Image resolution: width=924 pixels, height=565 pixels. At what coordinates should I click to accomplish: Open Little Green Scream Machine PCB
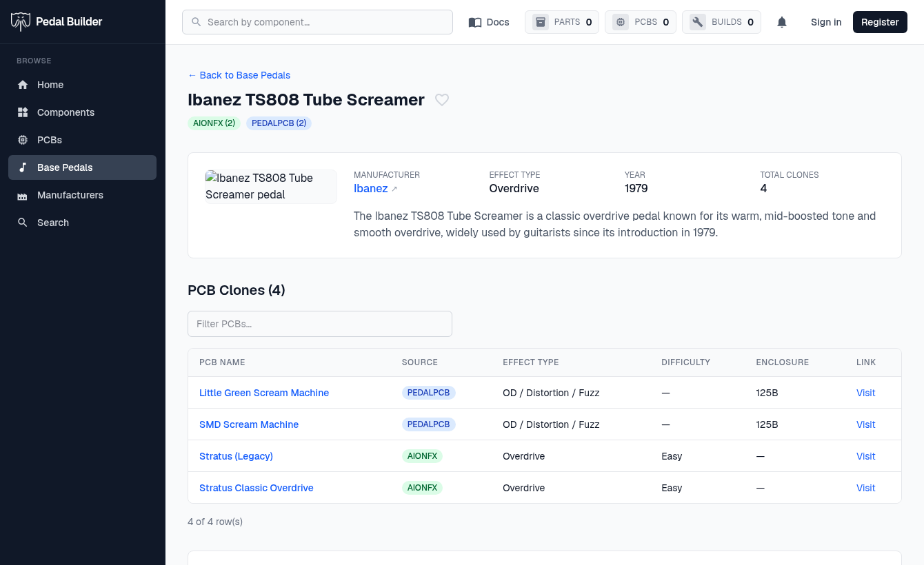pos(264,393)
